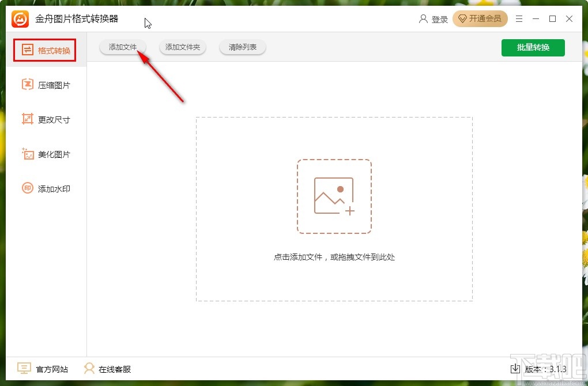Open the 登录 login link
Screen dimensions: 588x386
coord(439,18)
